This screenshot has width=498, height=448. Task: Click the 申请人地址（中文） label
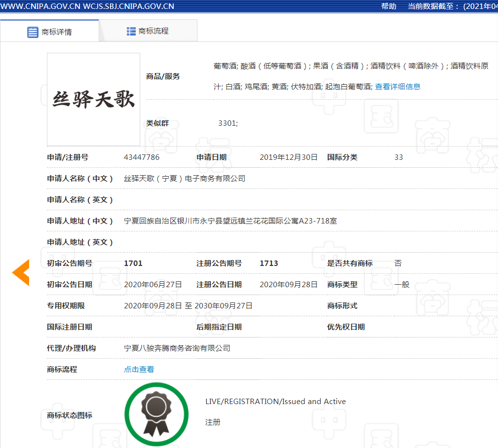click(x=80, y=221)
